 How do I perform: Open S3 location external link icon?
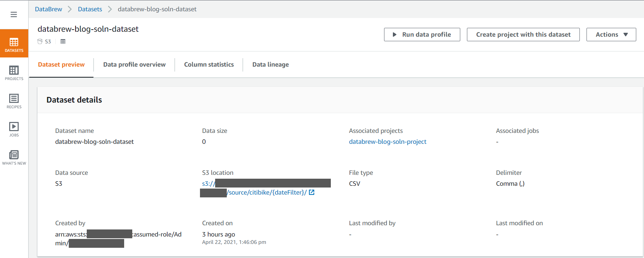click(312, 192)
